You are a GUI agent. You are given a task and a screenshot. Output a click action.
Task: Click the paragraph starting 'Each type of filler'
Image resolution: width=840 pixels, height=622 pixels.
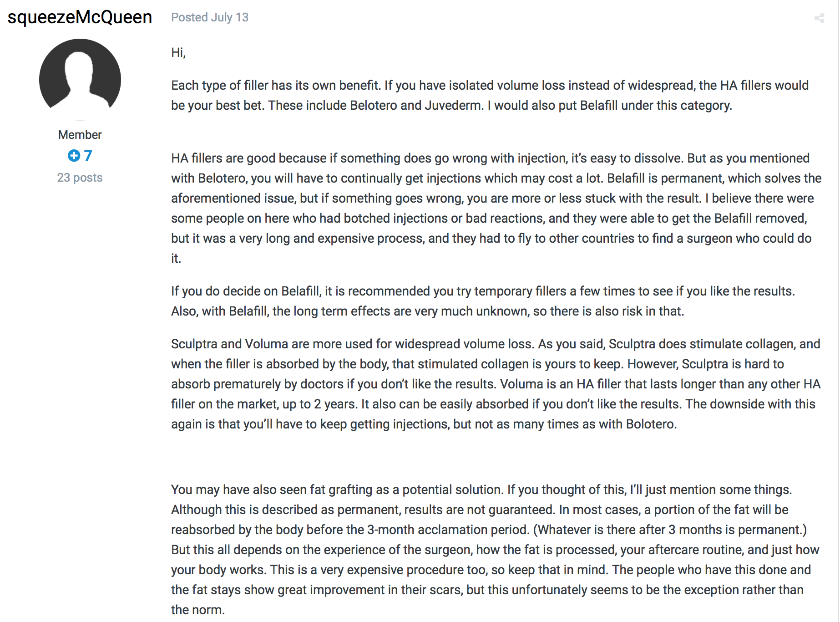pyautogui.click(x=490, y=95)
